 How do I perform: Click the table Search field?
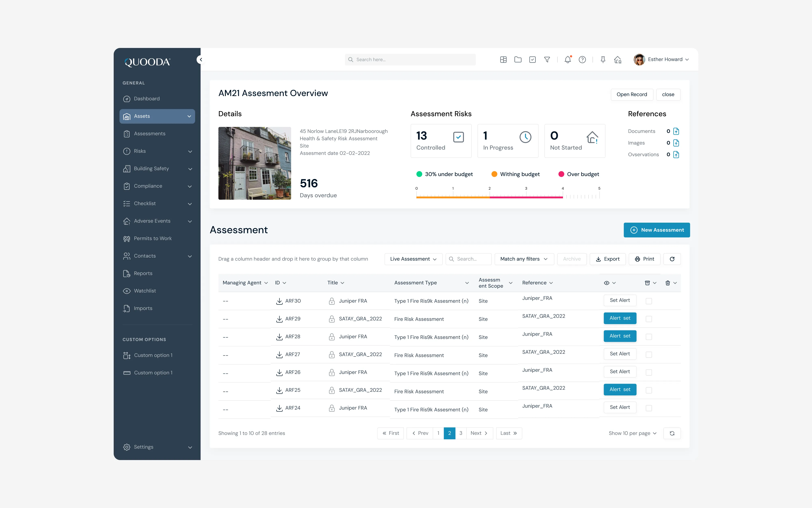click(468, 259)
